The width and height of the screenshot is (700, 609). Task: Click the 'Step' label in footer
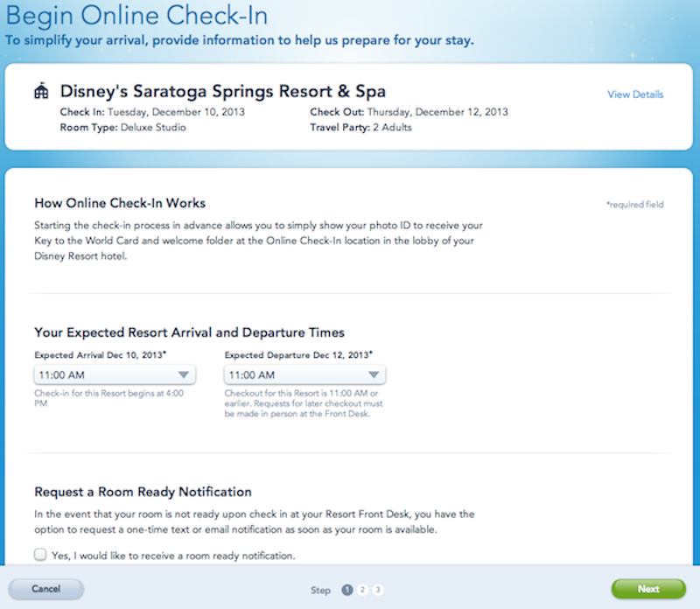[320, 591]
